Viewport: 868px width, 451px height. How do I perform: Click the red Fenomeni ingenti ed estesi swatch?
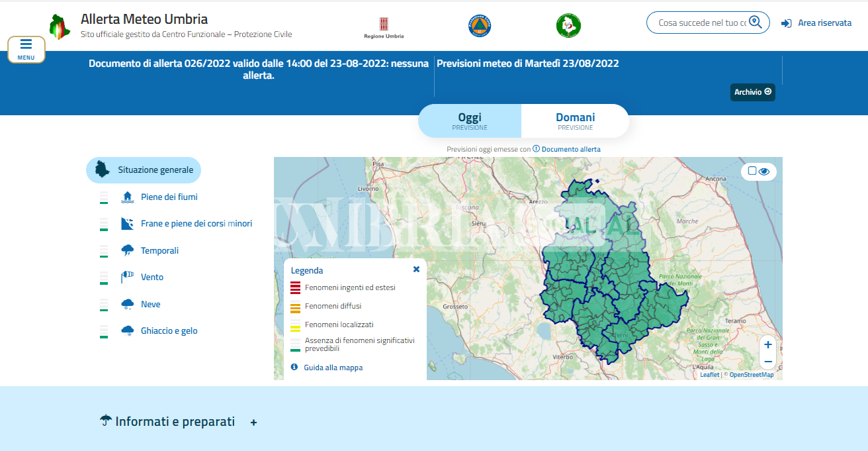coord(295,288)
